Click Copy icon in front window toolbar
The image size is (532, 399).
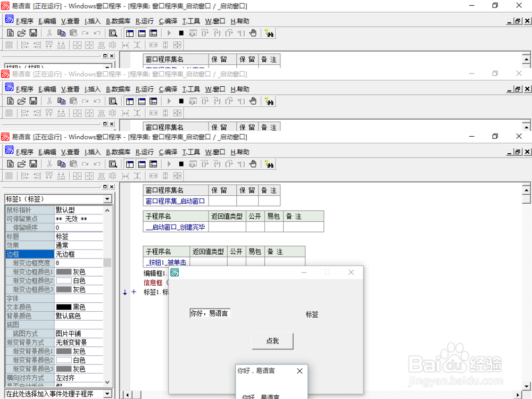61,164
